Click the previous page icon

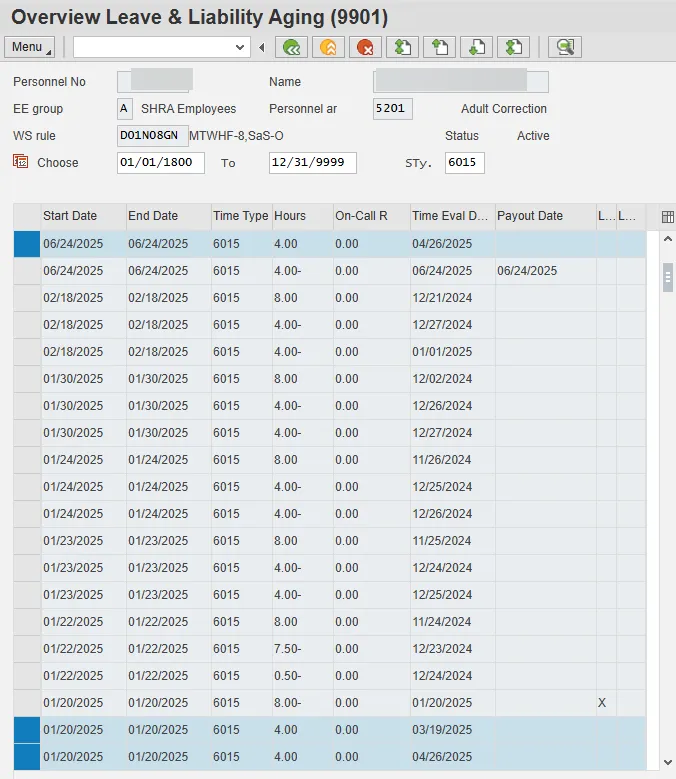pyautogui.click(x=439, y=47)
